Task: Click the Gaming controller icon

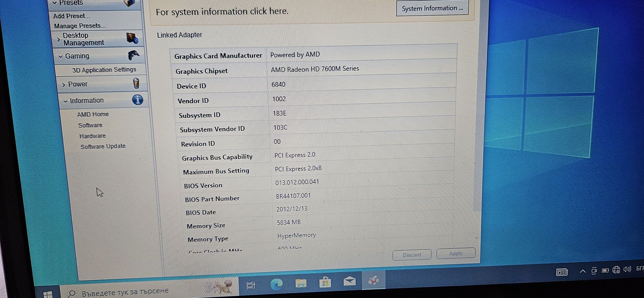Action: pos(134,55)
